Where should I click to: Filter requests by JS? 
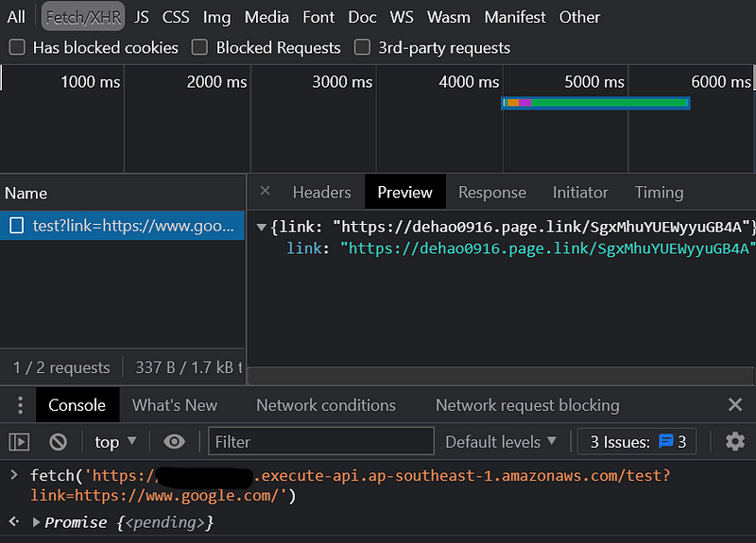[141, 17]
